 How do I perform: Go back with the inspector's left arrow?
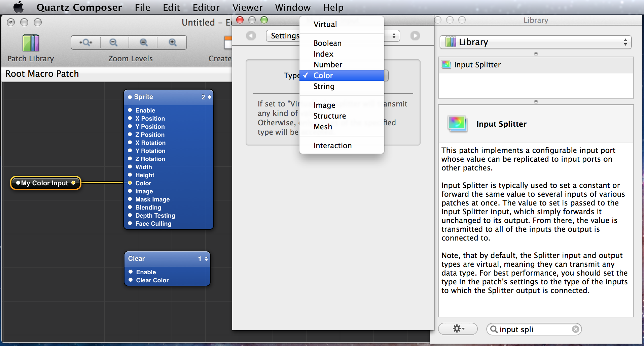pos(251,36)
